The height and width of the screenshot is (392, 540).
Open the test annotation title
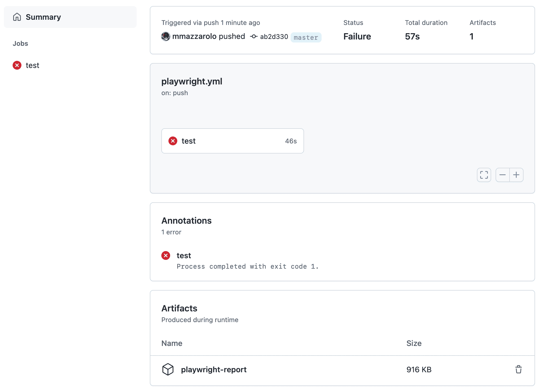[x=184, y=255]
